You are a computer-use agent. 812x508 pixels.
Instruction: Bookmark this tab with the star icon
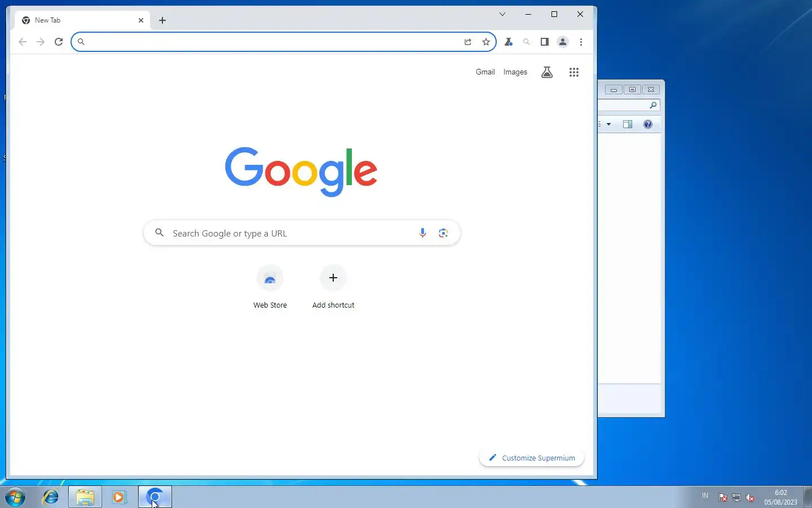(486, 42)
